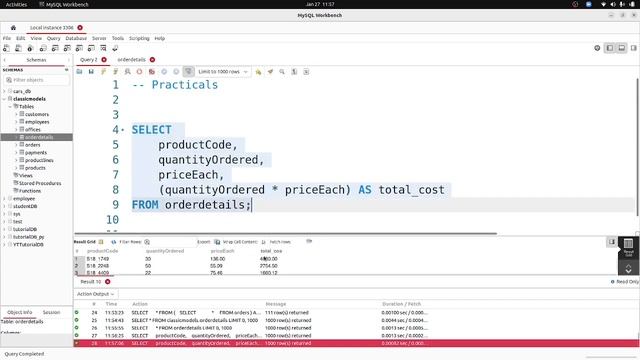Screen dimensions: 640x360
Task: Click the schemas refresh icon next to SCHEMAS
Action: 67,70
